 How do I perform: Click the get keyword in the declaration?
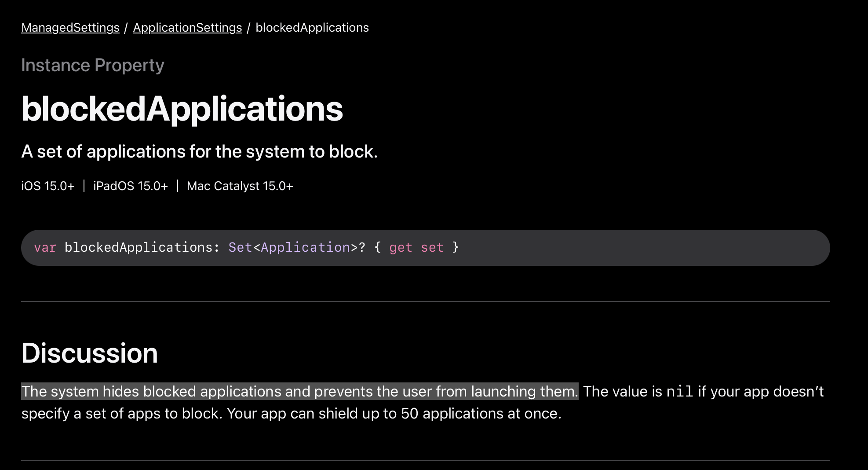[x=401, y=248]
